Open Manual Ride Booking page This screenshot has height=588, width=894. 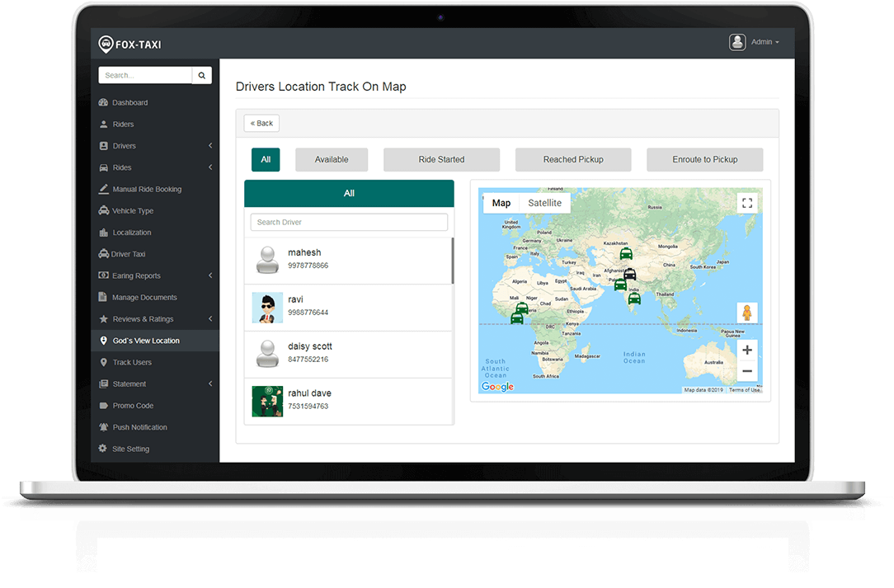[147, 190]
